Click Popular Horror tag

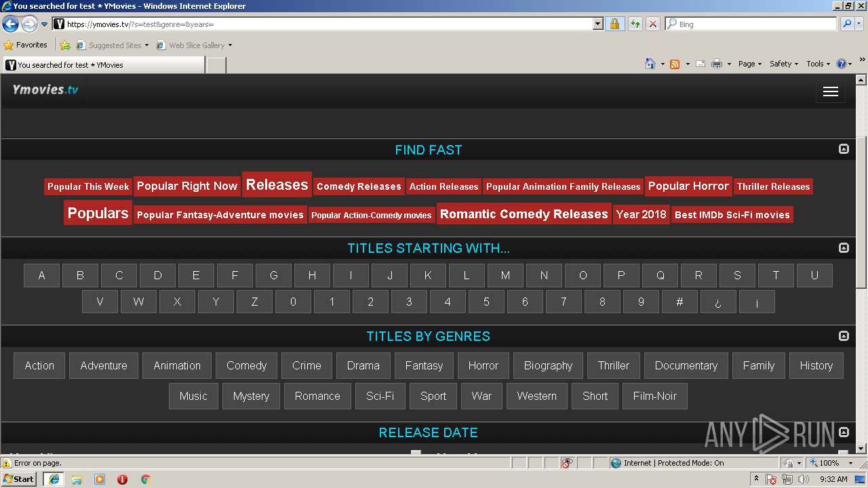(688, 186)
